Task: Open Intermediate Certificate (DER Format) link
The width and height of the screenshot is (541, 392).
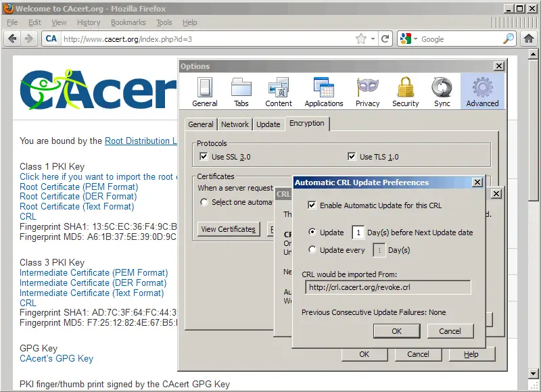Action: (x=93, y=283)
